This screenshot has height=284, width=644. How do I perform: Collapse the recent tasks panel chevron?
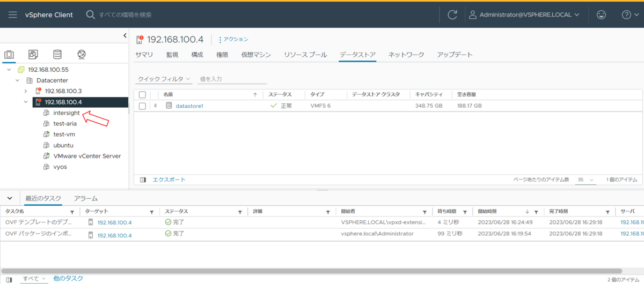[x=10, y=198]
